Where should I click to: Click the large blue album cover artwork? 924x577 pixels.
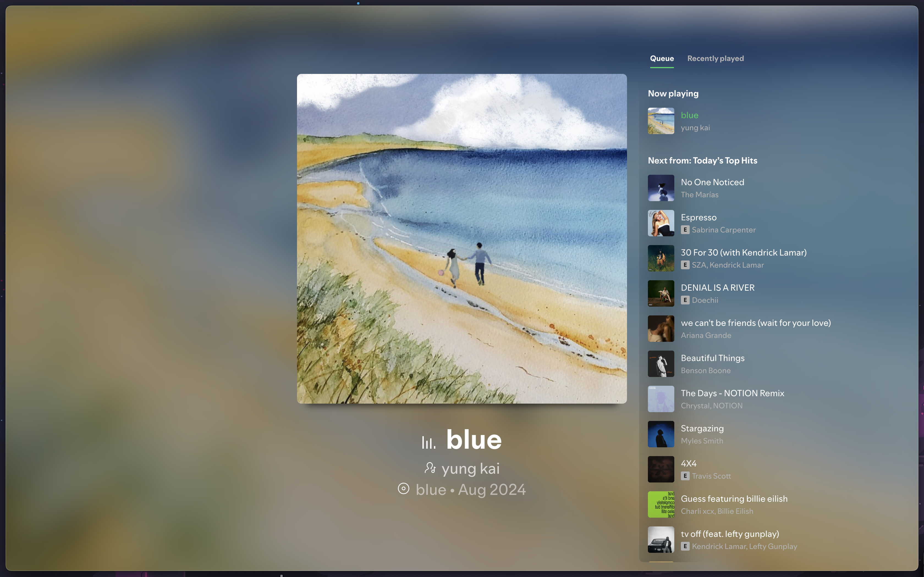click(462, 238)
